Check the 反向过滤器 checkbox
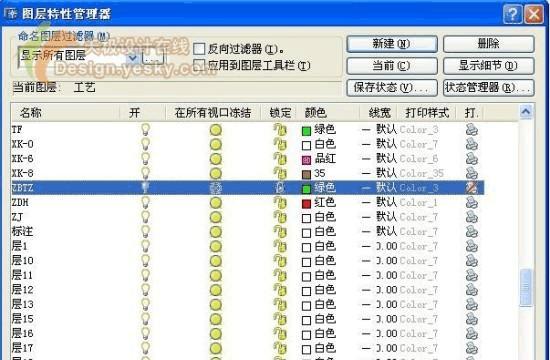550x360 pixels. [199, 49]
